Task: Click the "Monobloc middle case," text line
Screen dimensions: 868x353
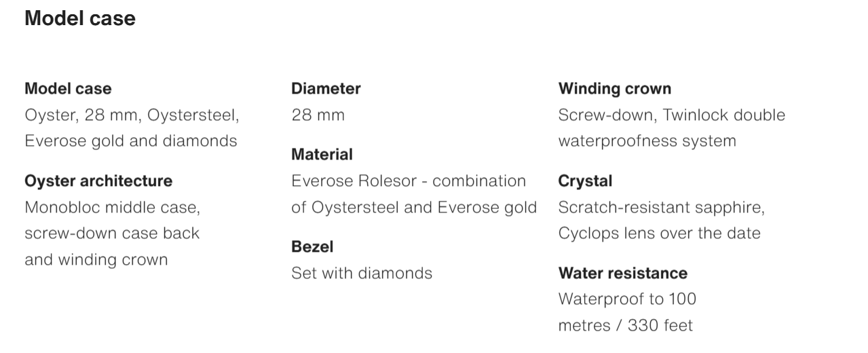Action: (113, 207)
